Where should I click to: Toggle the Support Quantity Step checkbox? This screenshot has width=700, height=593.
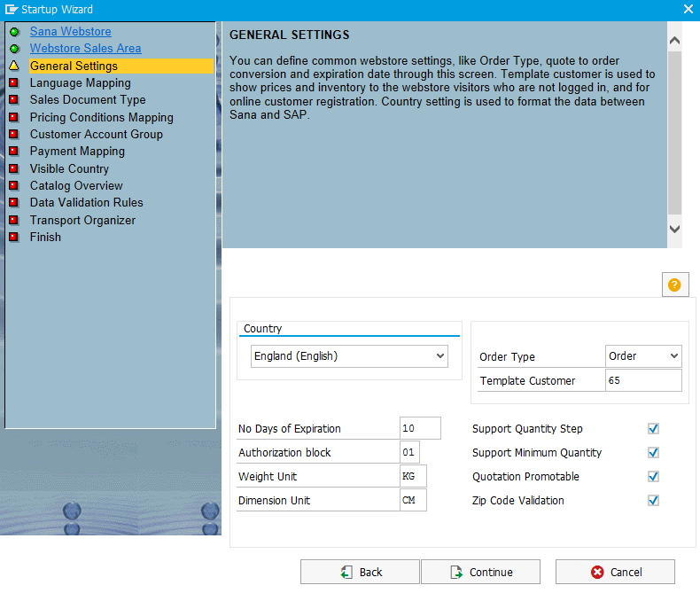point(653,429)
